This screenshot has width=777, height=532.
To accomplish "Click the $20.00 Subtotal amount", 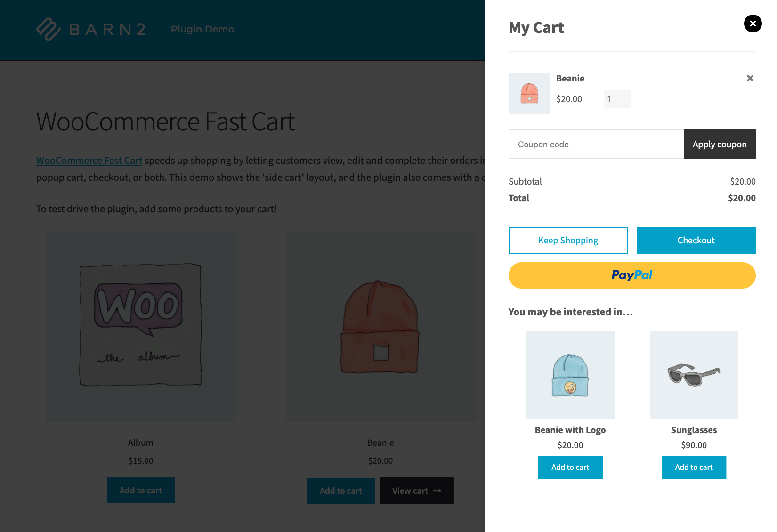I will (743, 181).
